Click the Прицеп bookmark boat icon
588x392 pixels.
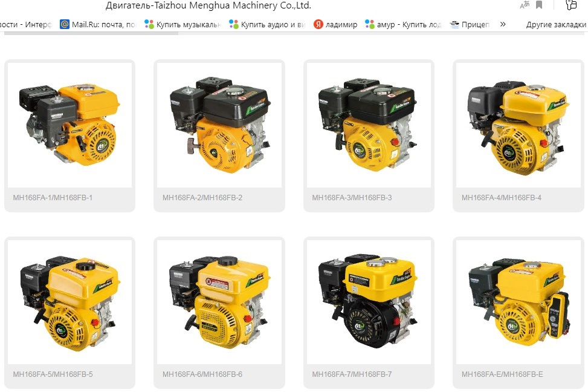coord(454,24)
